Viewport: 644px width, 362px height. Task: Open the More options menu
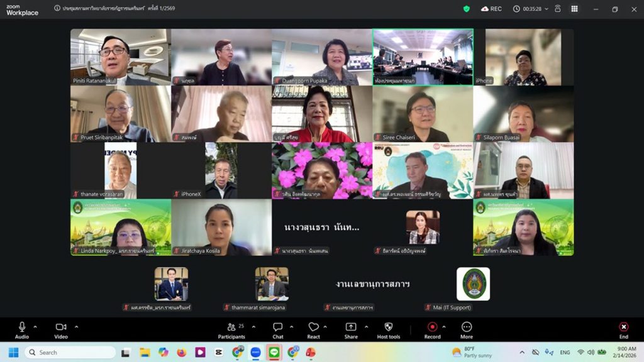[x=467, y=329]
